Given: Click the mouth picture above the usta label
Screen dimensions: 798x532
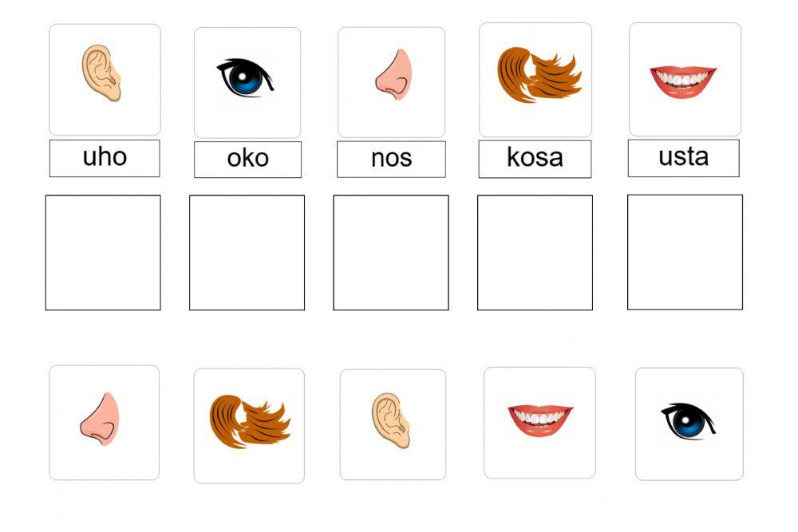Looking at the screenshot, I should (x=685, y=79).
